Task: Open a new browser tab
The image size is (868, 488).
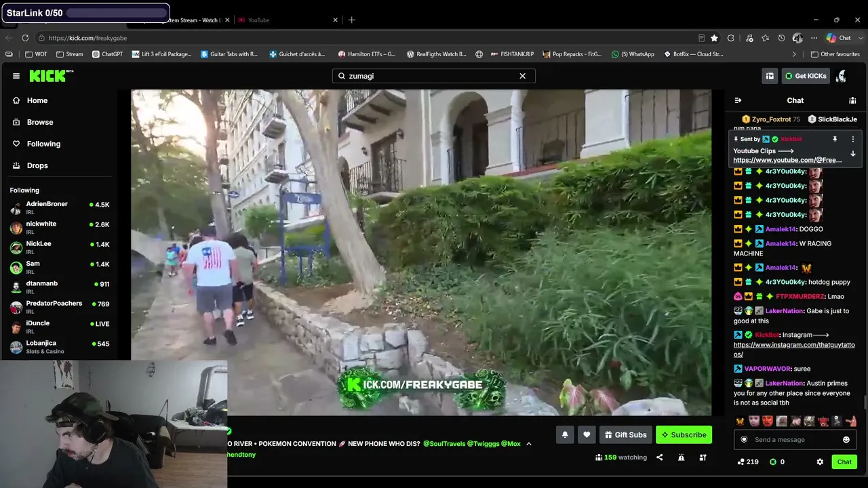Action: pyautogui.click(x=351, y=20)
